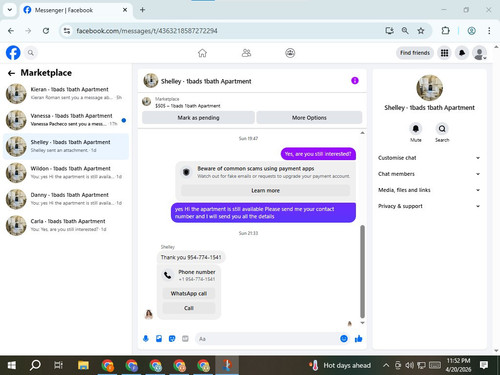Open the Groups icon in top navigation
The image size is (500, 375).
(x=290, y=53)
